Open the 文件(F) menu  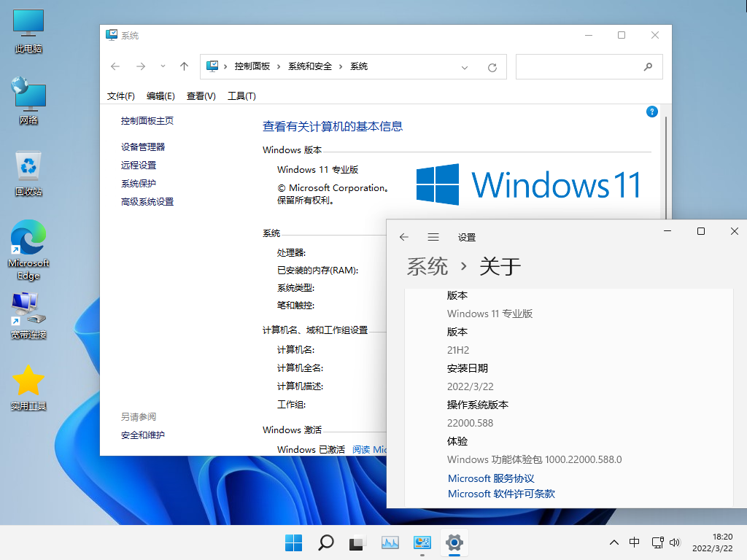click(120, 96)
